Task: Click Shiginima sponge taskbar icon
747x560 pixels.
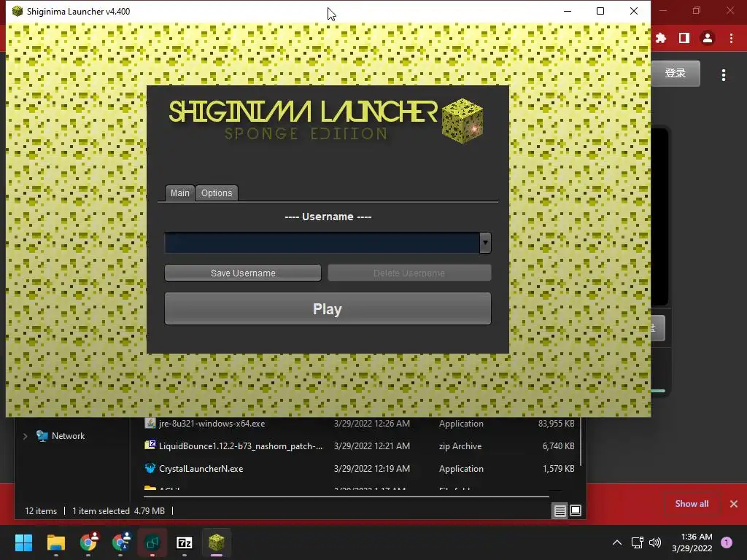Action: click(216, 542)
